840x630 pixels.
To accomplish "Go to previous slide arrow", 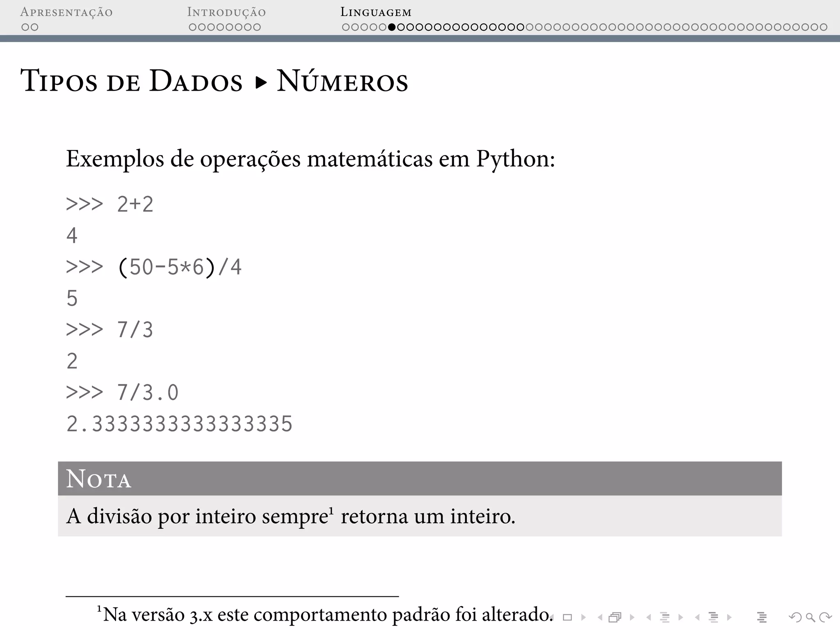I will click(552, 617).
